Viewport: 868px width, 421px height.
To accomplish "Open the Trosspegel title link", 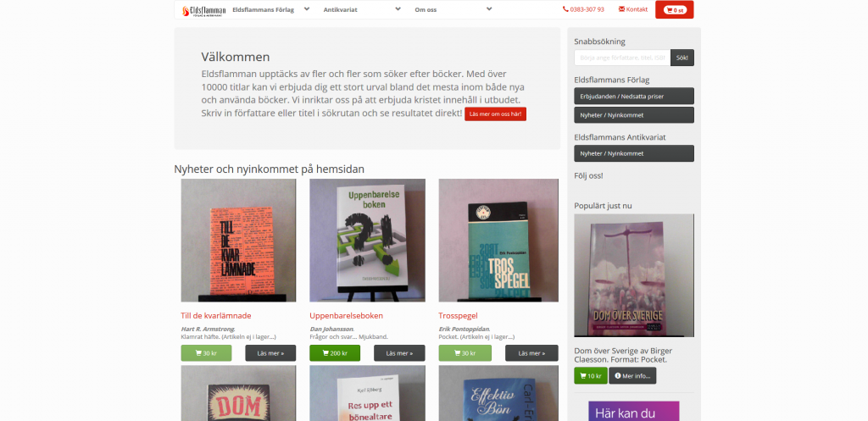I will tap(458, 316).
